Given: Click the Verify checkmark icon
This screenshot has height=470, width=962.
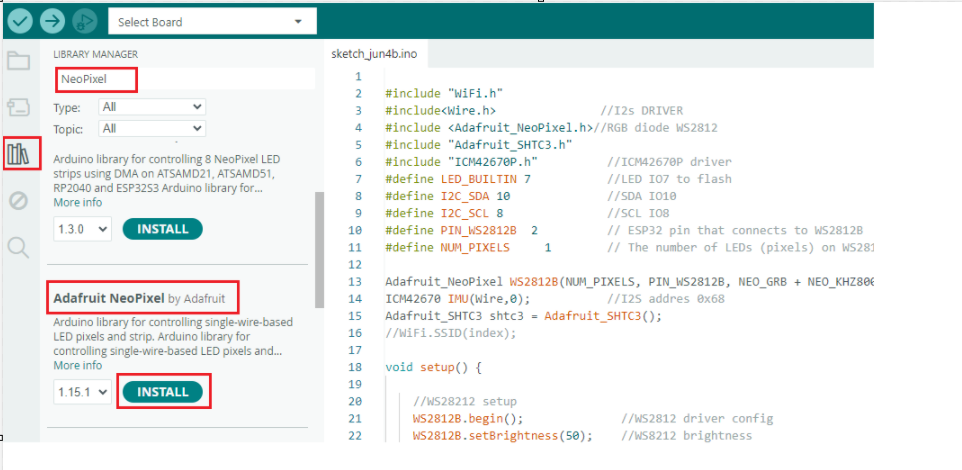Looking at the screenshot, I should click(20, 21).
